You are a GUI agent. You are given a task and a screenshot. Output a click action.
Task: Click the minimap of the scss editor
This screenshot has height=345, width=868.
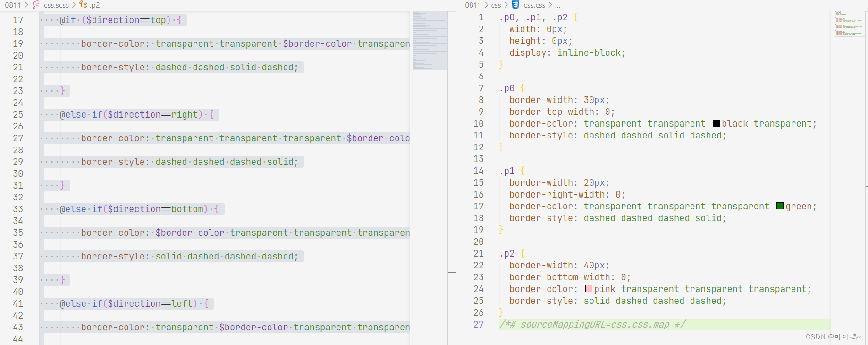click(430, 41)
